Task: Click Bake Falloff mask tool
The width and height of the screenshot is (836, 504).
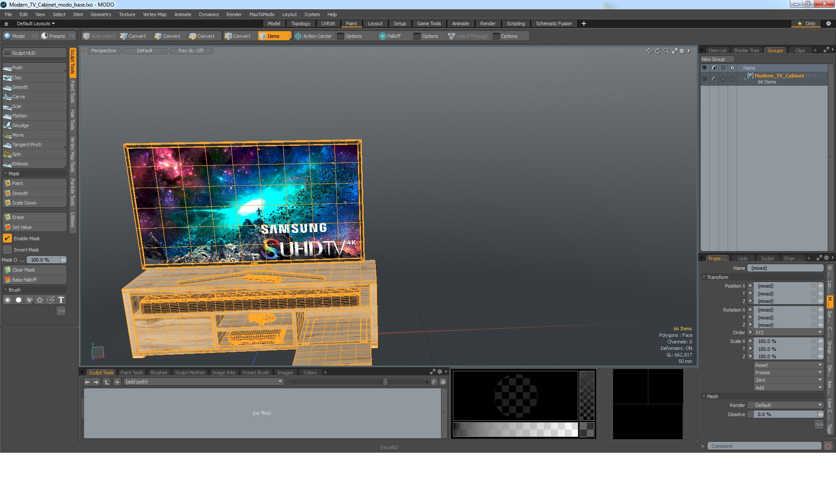Action: click(24, 280)
